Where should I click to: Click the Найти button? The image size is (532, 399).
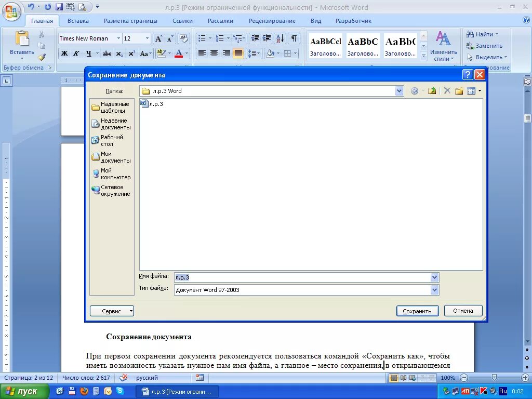tap(483, 34)
